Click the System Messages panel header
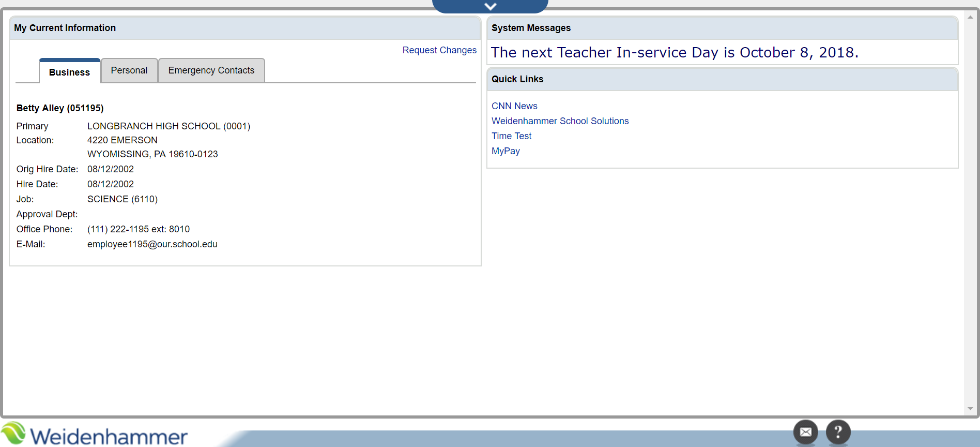 531,28
